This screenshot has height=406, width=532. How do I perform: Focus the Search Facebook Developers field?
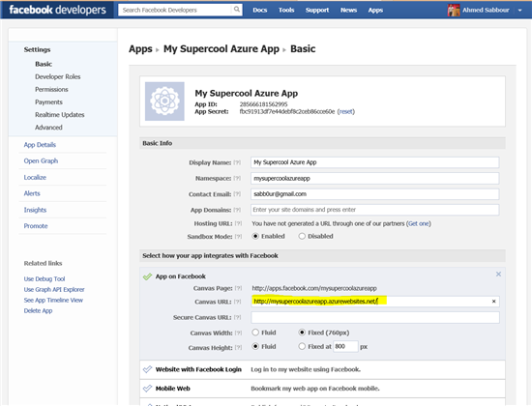pyautogui.click(x=176, y=10)
